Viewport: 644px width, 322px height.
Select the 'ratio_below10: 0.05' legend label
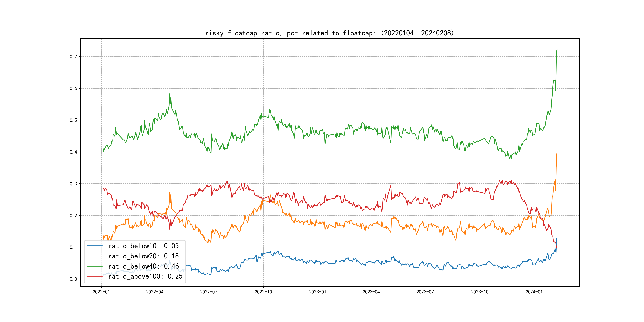(143, 246)
